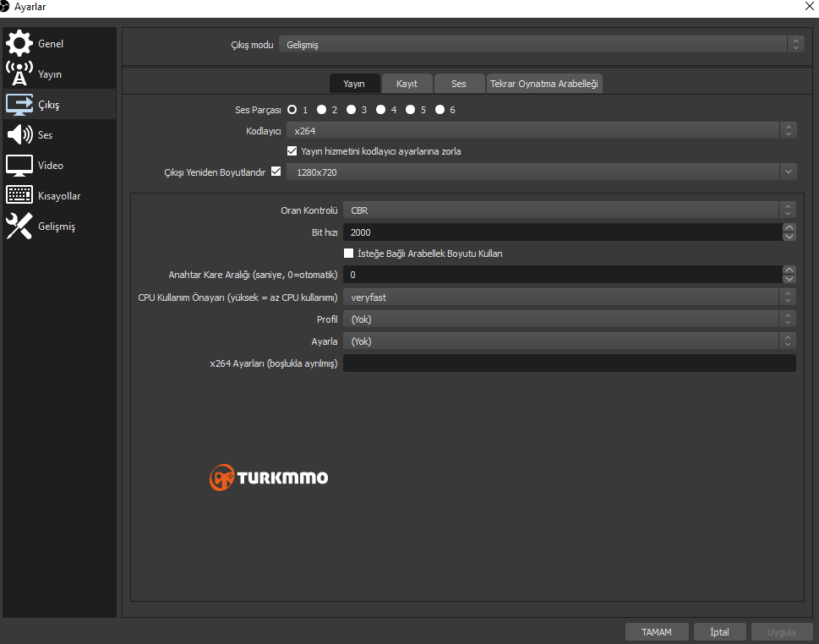This screenshot has width=819, height=644.
Task: Increase Bit hızı with up arrow
Action: [x=789, y=227]
